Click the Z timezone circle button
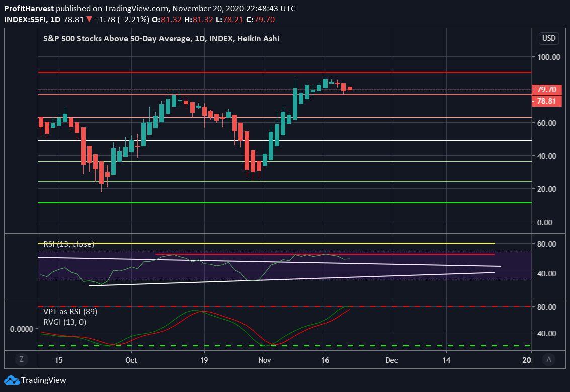The height and width of the screenshot is (392, 570). pyautogui.click(x=22, y=360)
